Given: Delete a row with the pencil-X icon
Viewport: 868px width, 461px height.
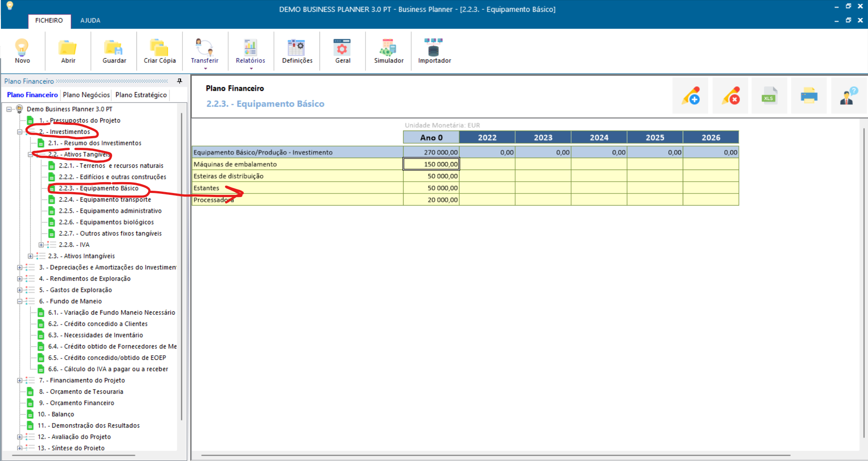Looking at the screenshot, I should pos(731,95).
